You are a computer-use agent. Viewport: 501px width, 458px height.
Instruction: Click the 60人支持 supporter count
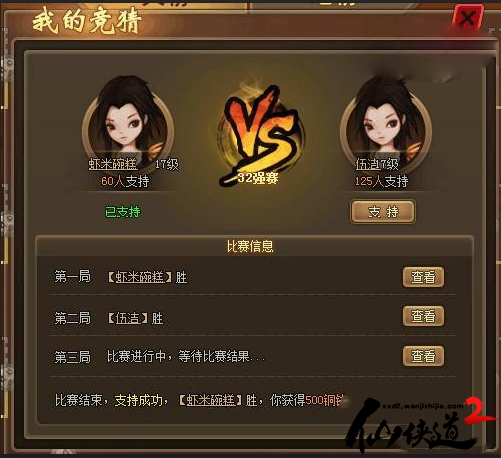pos(125,181)
